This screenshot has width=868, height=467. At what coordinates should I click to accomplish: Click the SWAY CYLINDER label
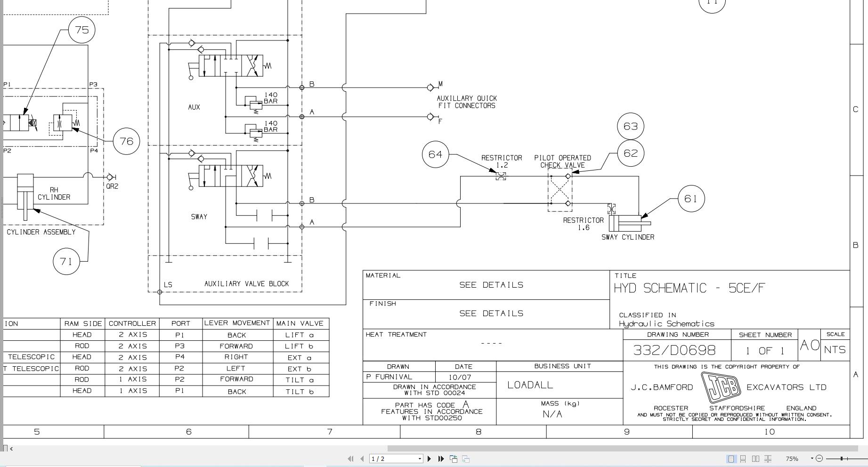click(628, 237)
